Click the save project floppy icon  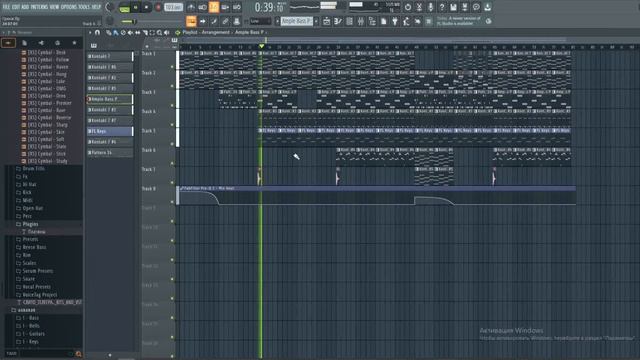coord(453,7)
